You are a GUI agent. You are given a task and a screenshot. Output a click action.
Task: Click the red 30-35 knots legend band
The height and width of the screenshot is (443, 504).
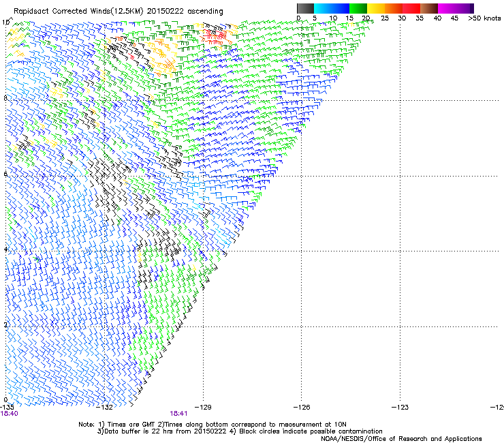coord(411,8)
